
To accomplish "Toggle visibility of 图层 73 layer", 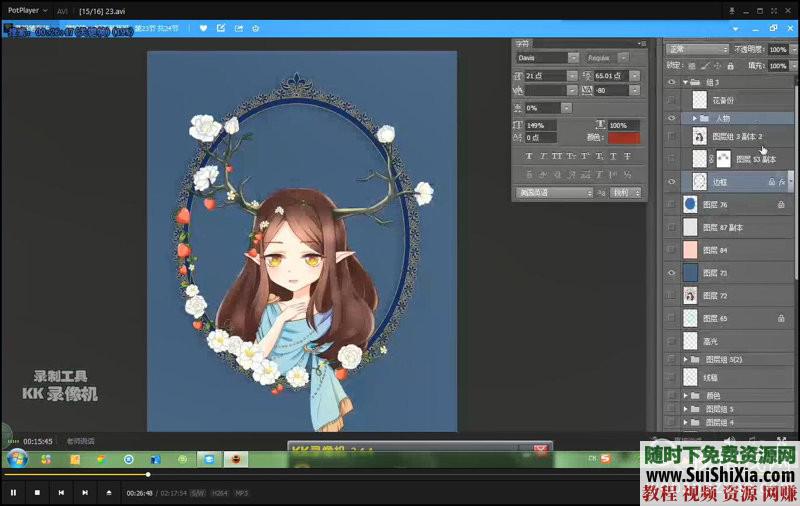I will 671,272.
